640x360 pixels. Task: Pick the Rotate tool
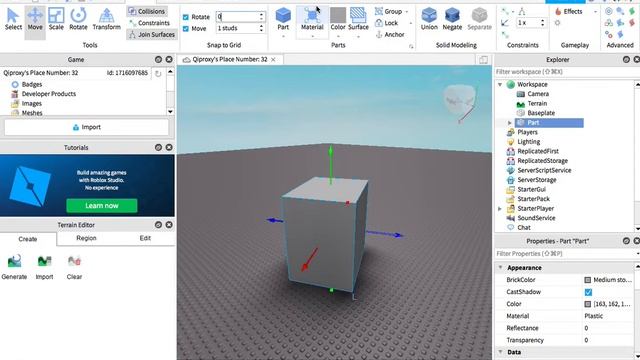coord(78,19)
